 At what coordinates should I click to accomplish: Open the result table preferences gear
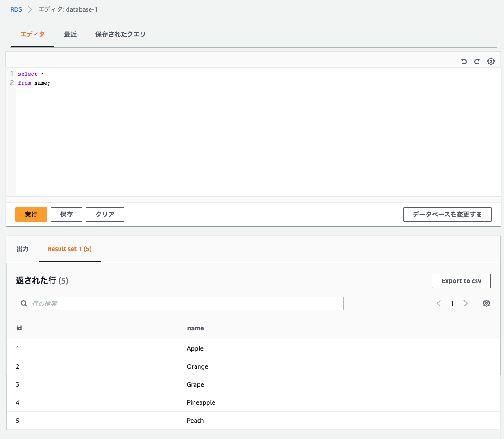point(486,303)
